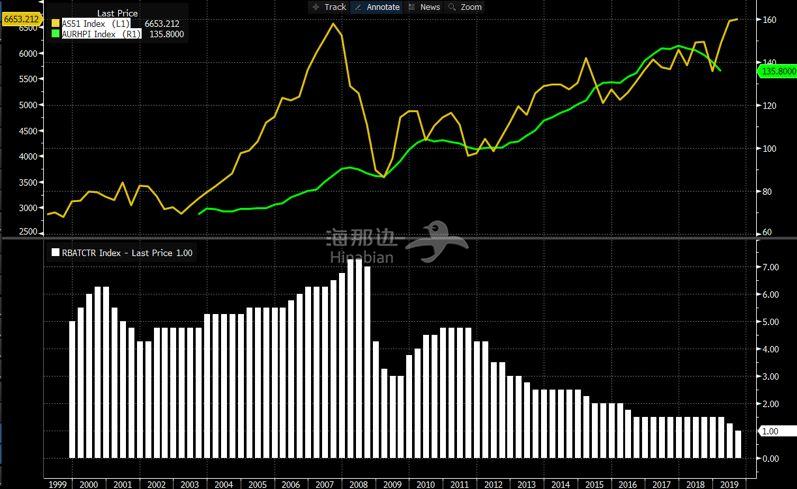Click the green AURHPI Index legend swatch
Viewport: 797px width, 489px height.
(55, 33)
